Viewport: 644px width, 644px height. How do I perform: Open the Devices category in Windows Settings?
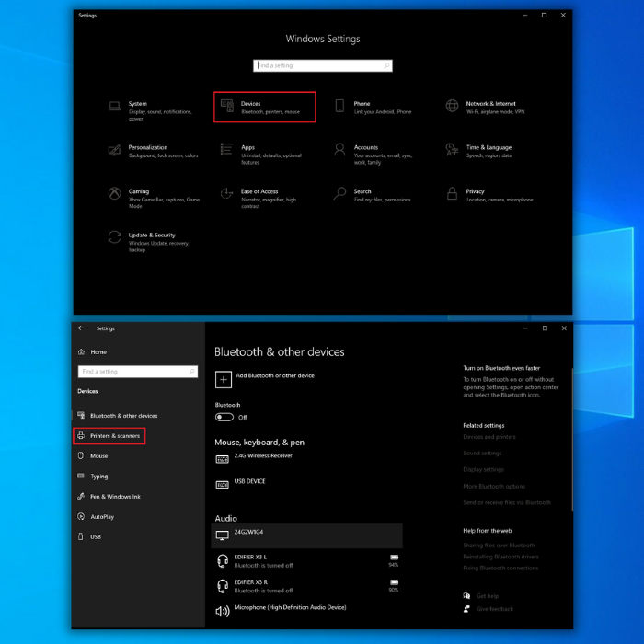point(265,108)
